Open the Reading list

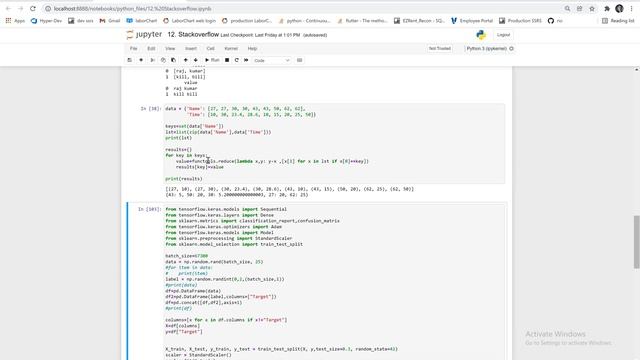[x=618, y=20]
